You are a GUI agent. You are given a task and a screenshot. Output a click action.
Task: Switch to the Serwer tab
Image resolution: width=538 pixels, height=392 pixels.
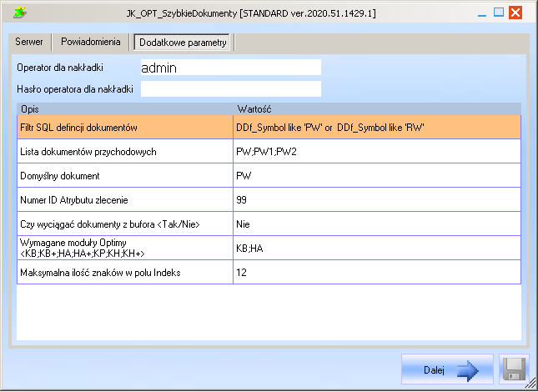click(29, 42)
